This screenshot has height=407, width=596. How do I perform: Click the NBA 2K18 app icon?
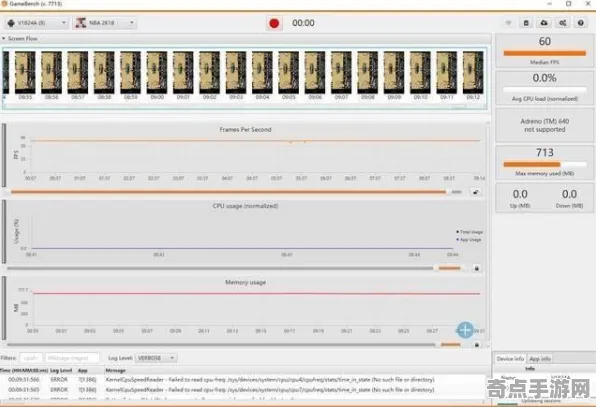point(80,23)
